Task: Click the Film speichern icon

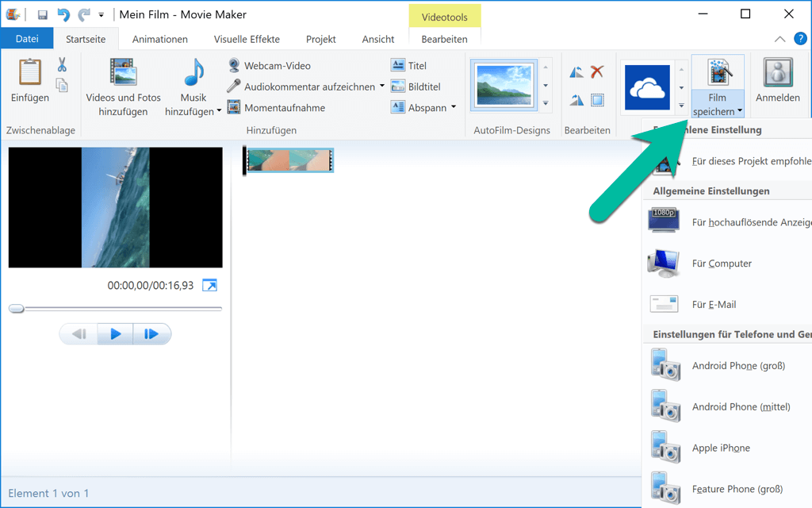Action: point(719,71)
